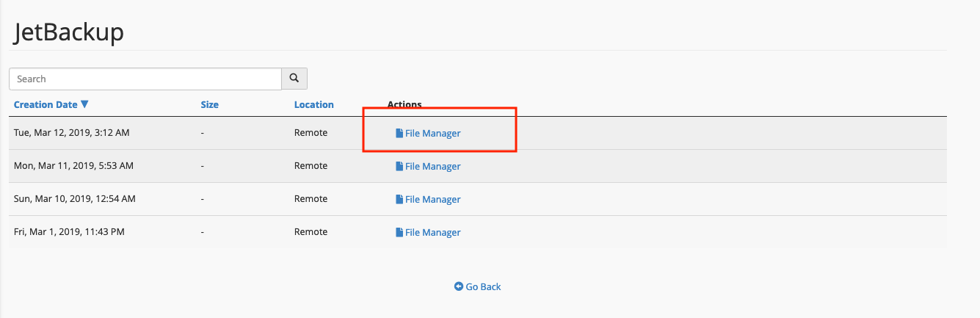The image size is (980, 318).
Task: Click the JetBackup page title
Action: 69,33
